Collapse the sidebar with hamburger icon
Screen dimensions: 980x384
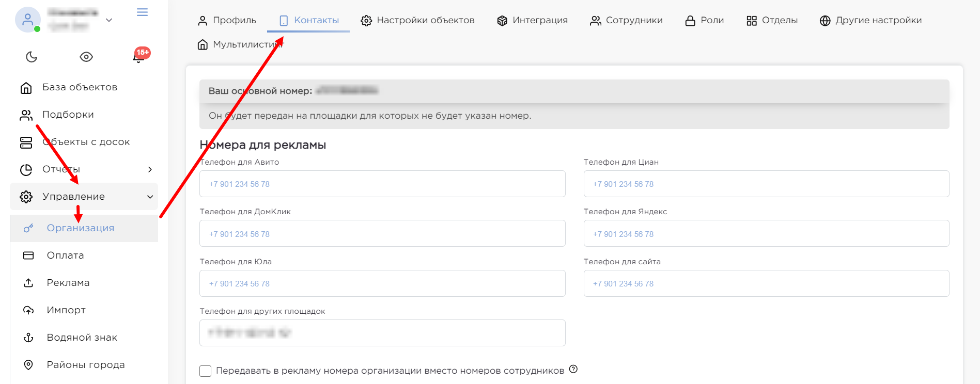[142, 12]
